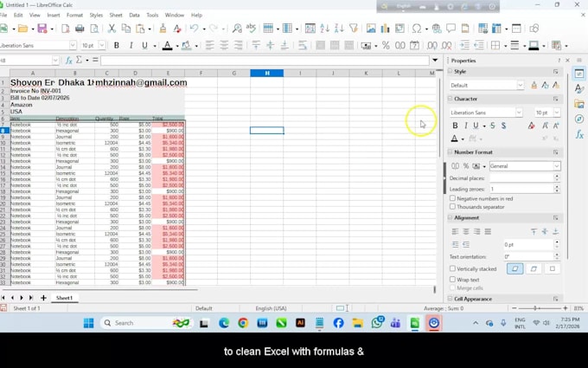Click the AutoFilter funnel icon

click(354, 29)
